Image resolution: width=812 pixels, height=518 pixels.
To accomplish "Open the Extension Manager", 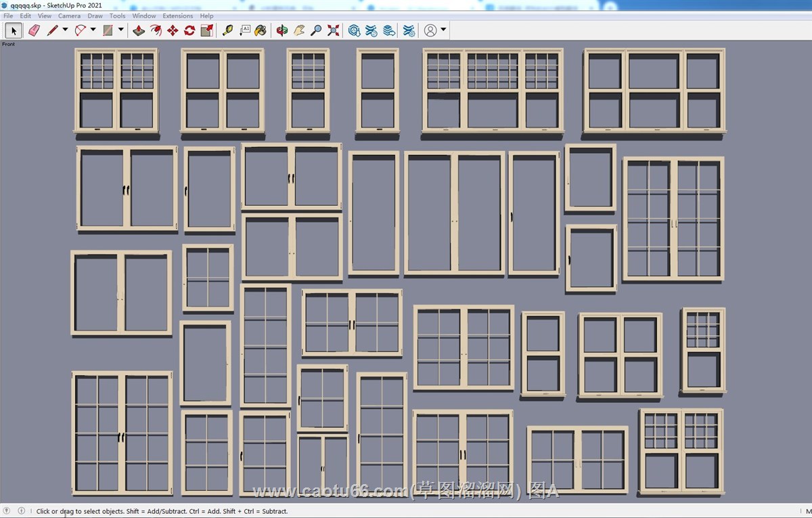I will pos(409,30).
